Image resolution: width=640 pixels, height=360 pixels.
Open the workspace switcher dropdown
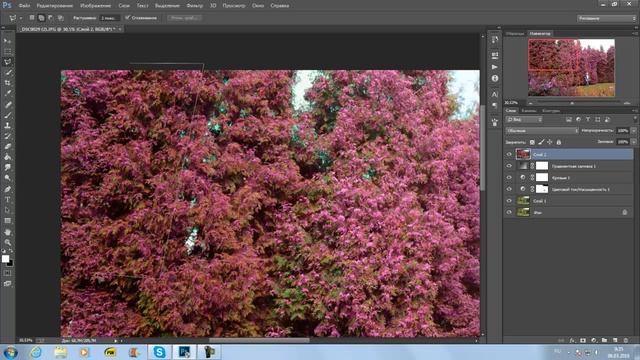click(x=606, y=18)
